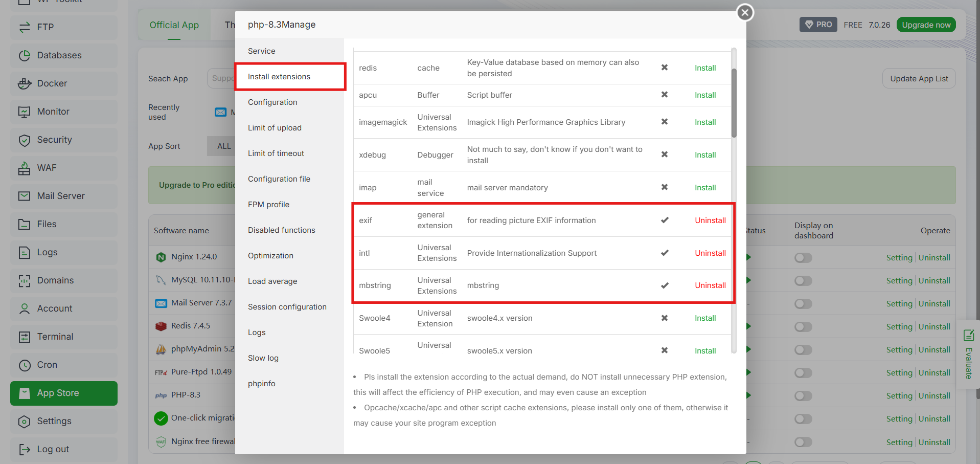Open the Security shield icon
Image resolution: width=980 pixels, height=464 pixels.
point(24,140)
